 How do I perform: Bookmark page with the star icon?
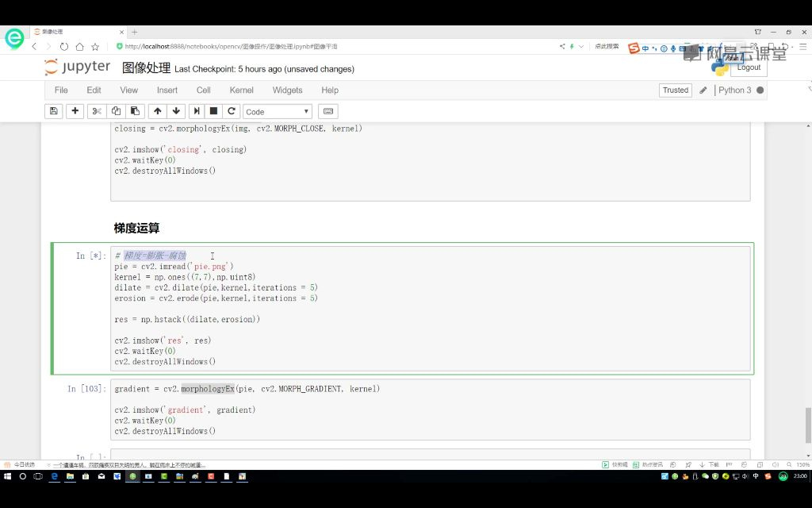[95, 47]
